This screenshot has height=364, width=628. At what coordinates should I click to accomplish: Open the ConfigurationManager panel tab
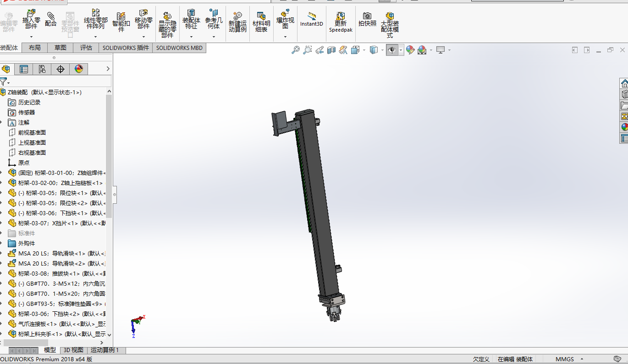[42, 69]
